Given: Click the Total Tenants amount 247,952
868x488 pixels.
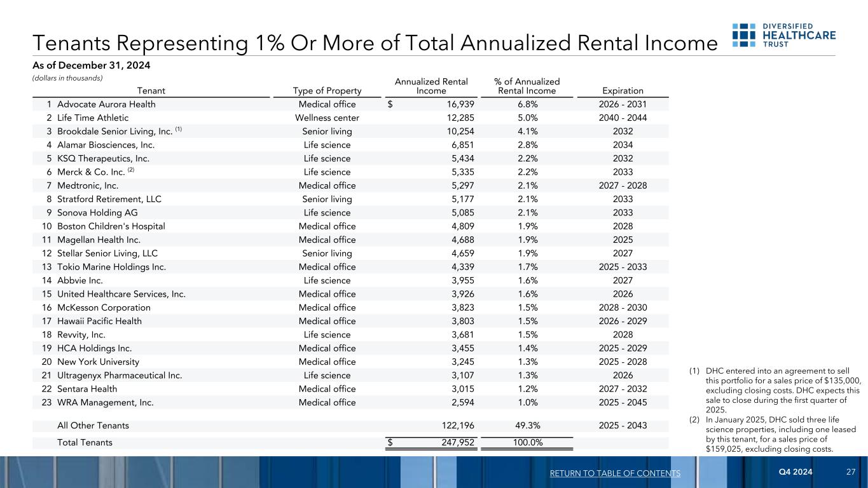Looking at the screenshot, I should tap(453, 443).
